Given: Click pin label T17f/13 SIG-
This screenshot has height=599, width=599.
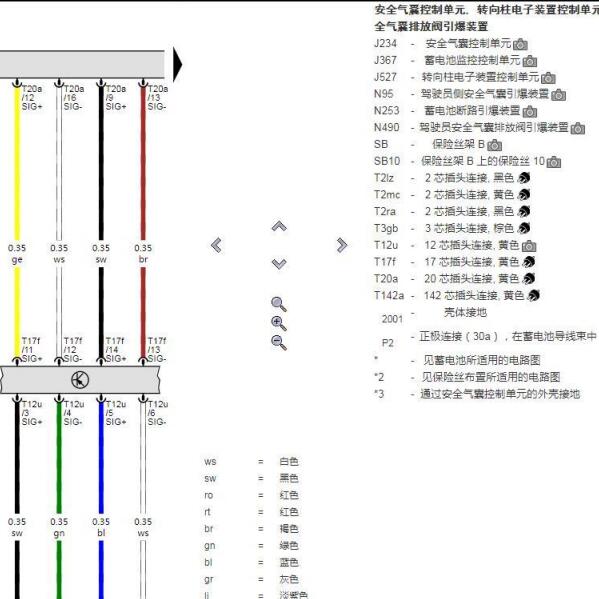Looking at the screenshot, I should tap(157, 350).
